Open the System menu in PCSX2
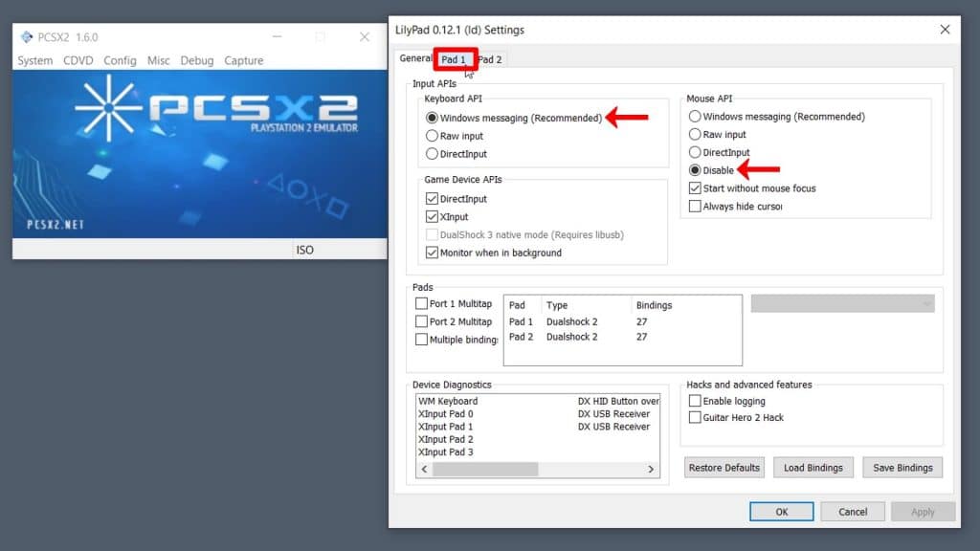 point(35,60)
